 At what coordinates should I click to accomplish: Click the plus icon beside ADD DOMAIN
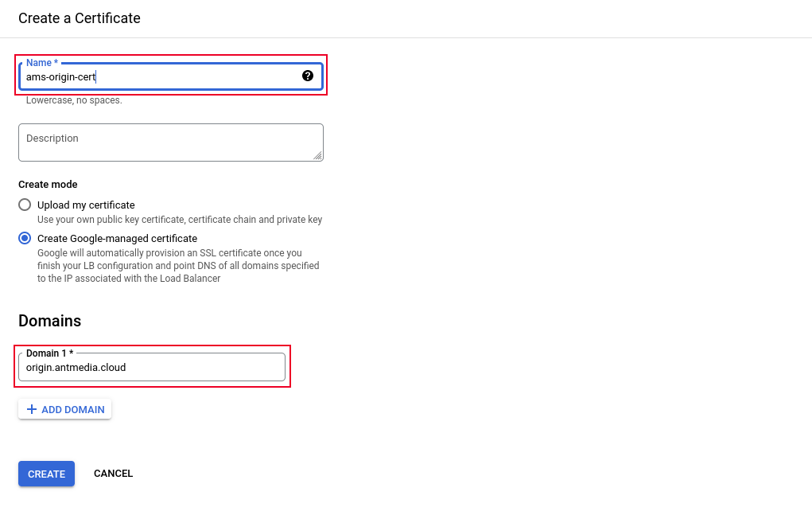(x=32, y=409)
